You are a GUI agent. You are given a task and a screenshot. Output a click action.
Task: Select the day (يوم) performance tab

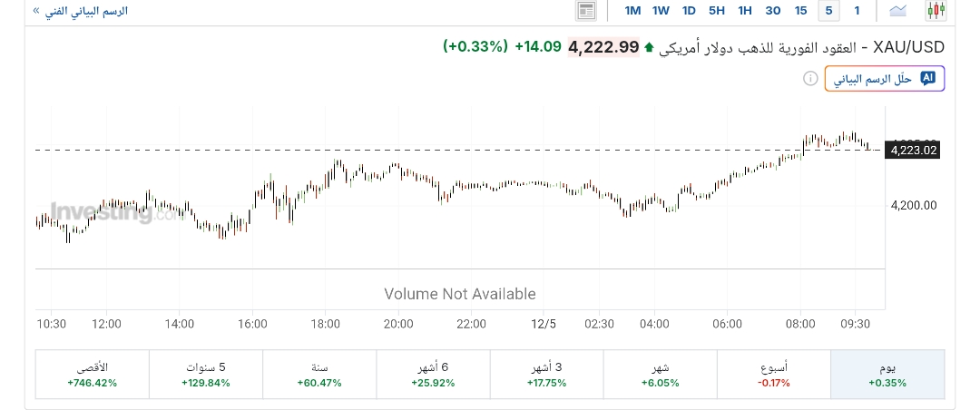pos(887,375)
